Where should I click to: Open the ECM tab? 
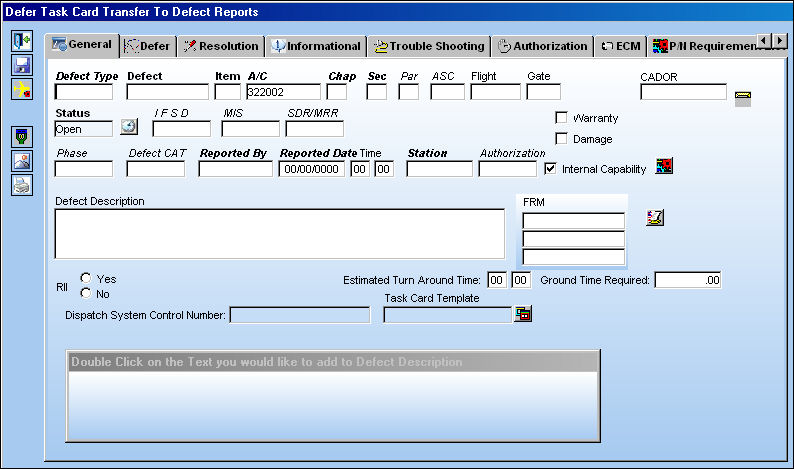tap(621, 46)
